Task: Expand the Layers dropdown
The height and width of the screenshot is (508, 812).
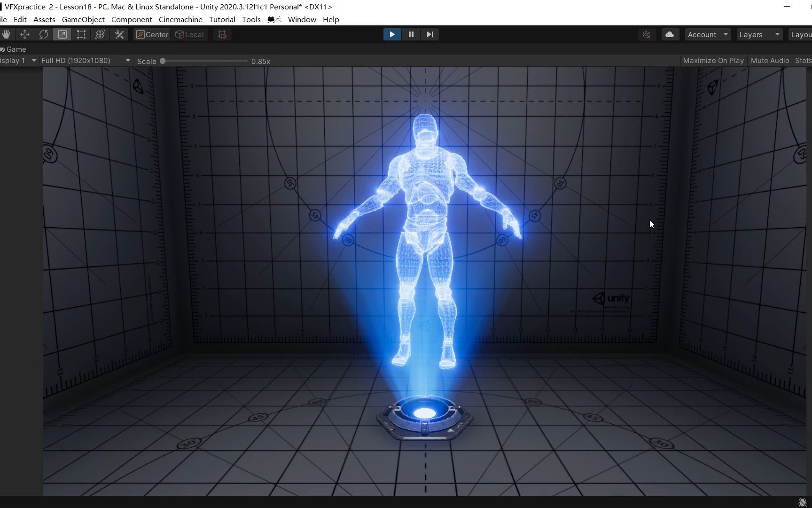Action: [x=759, y=34]
